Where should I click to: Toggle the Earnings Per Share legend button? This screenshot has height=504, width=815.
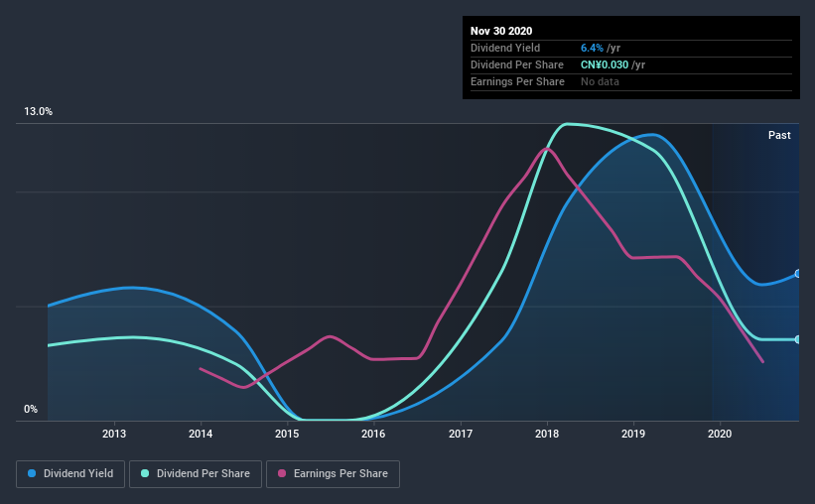point(333,474)
